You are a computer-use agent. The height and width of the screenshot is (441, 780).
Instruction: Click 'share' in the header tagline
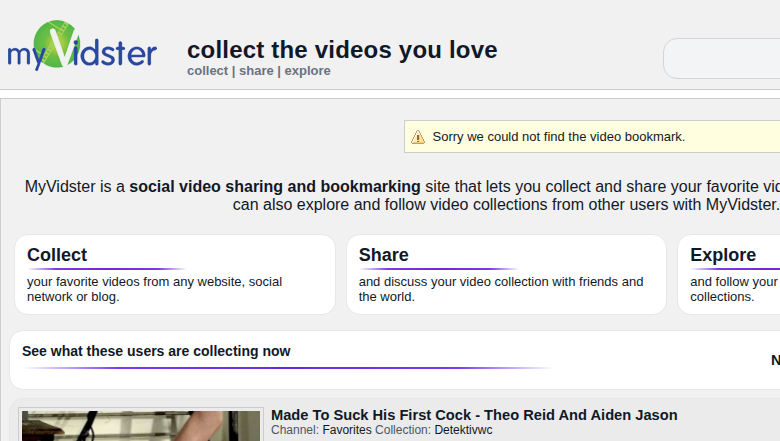pos(256,71)
